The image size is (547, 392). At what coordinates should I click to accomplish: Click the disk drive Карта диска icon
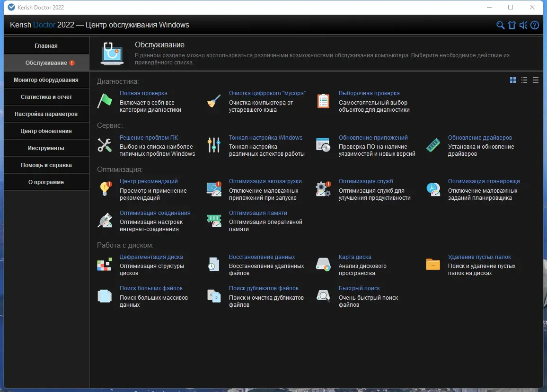click(x=323, y=264)
